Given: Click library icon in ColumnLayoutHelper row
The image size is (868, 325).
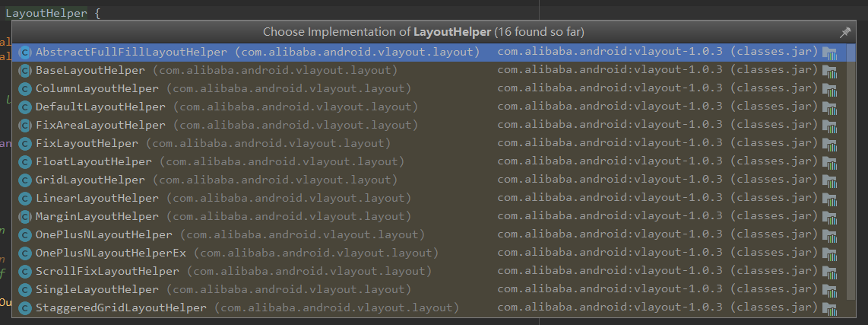Looking at the screenshot, I should coord(829,90).
